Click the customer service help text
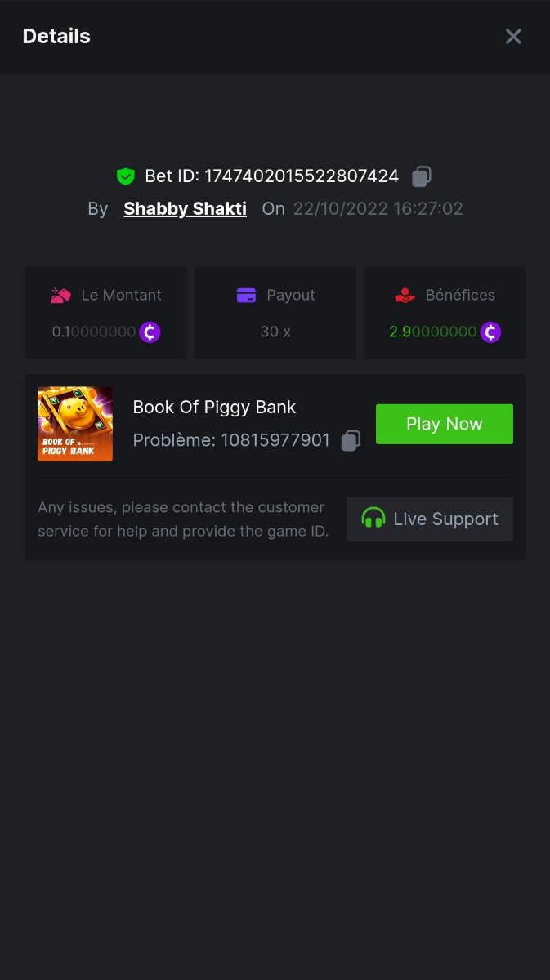This screenshot has width=550, height=980. tap(183, 519)
